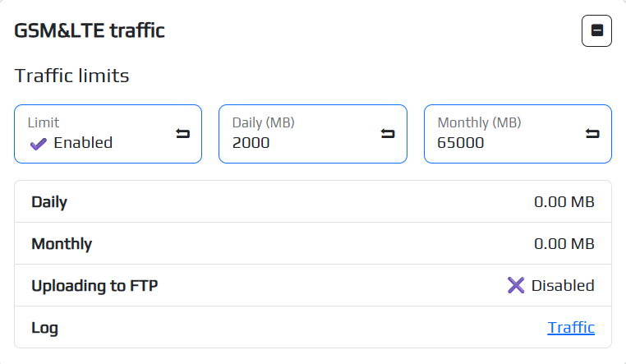
Task: Click the Traffic limits section title
Action: tap(72, 76)
